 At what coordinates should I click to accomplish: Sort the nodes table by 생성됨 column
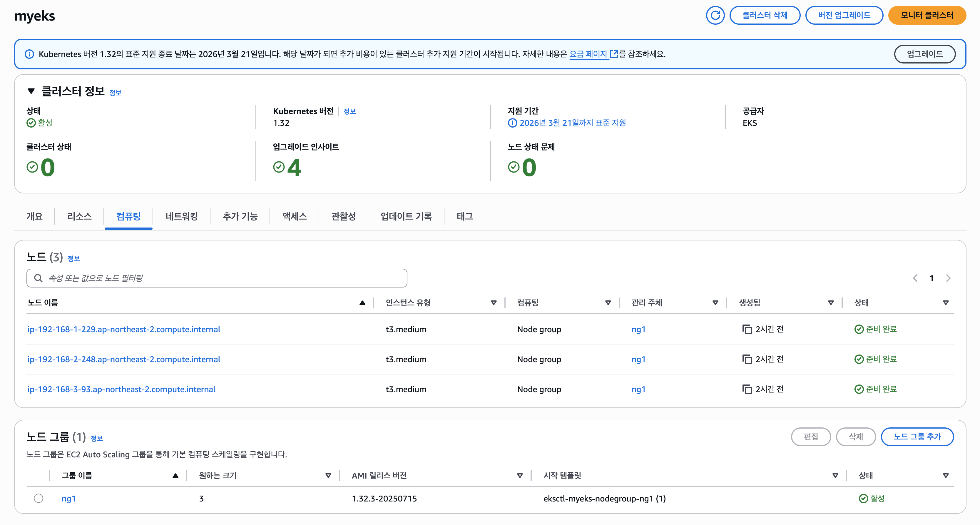coord(830,303)
